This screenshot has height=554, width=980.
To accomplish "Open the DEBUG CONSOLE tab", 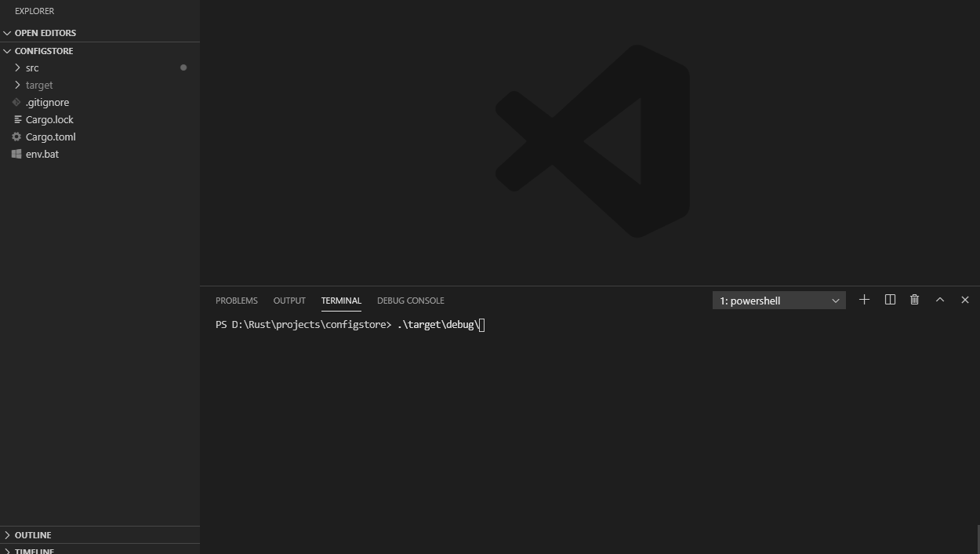I will (x=410, y=301).
